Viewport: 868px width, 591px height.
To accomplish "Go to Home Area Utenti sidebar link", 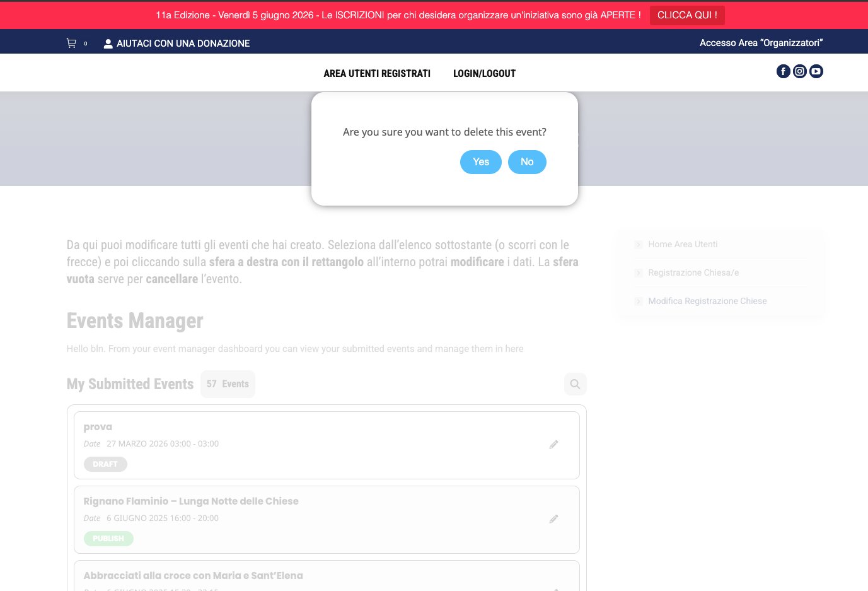I will click(x=683, y=244).
